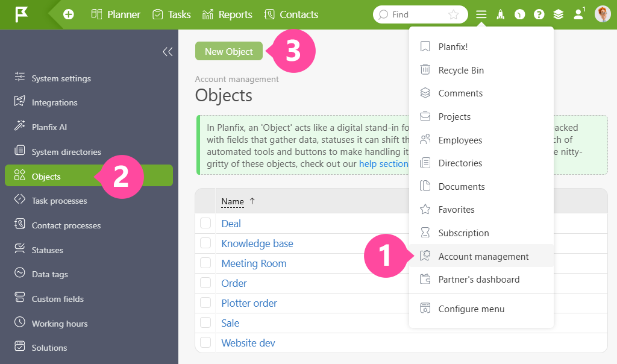617x364 pixels.
Task: Select Employees in dropdown menu
Action: tap(481, 140)
